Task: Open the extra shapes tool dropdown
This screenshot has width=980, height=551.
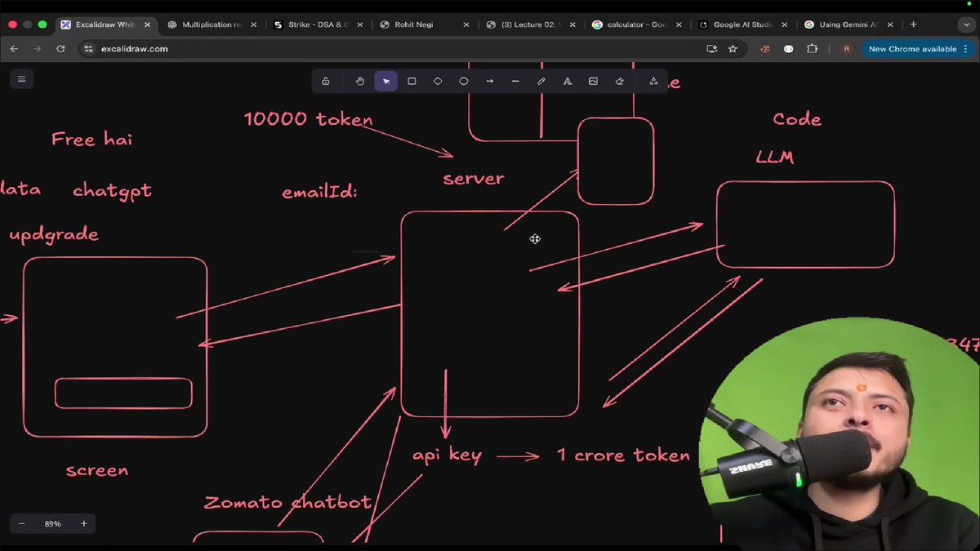Action: [653, 81]
